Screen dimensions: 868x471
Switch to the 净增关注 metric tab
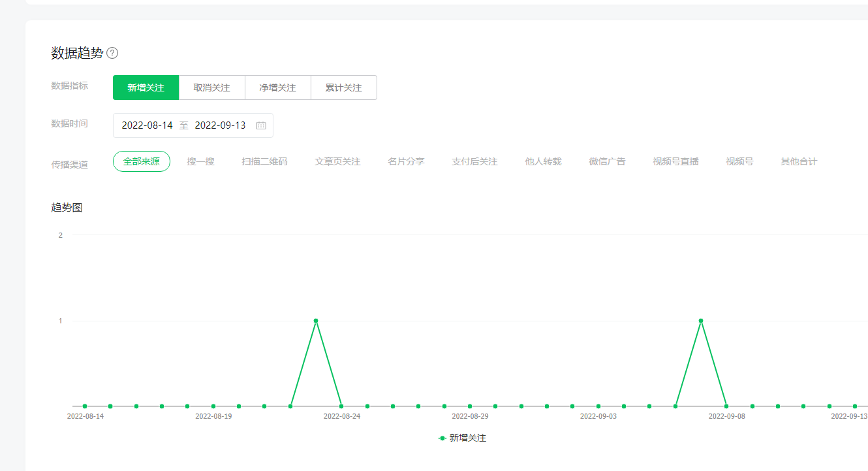(278, 88)
